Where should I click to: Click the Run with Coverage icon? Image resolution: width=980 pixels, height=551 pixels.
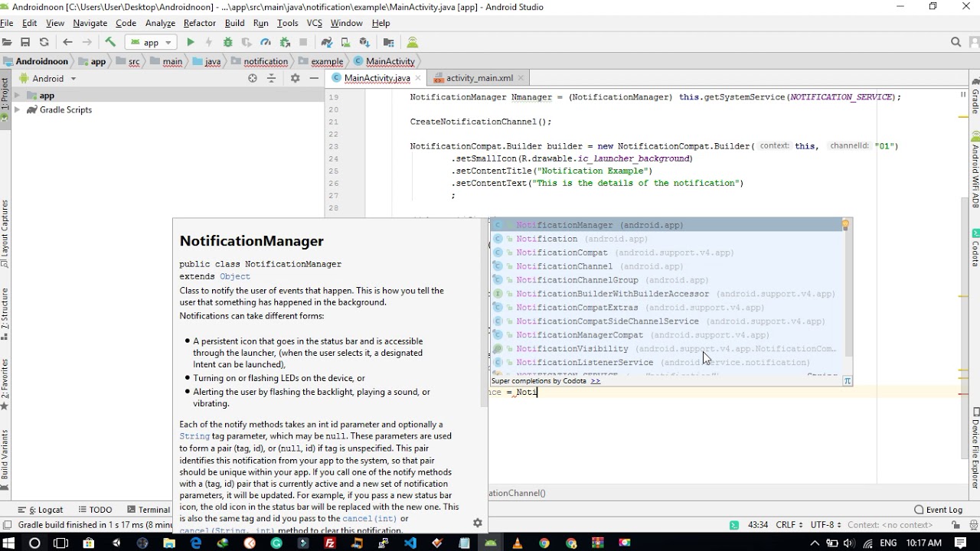point(247,43)
